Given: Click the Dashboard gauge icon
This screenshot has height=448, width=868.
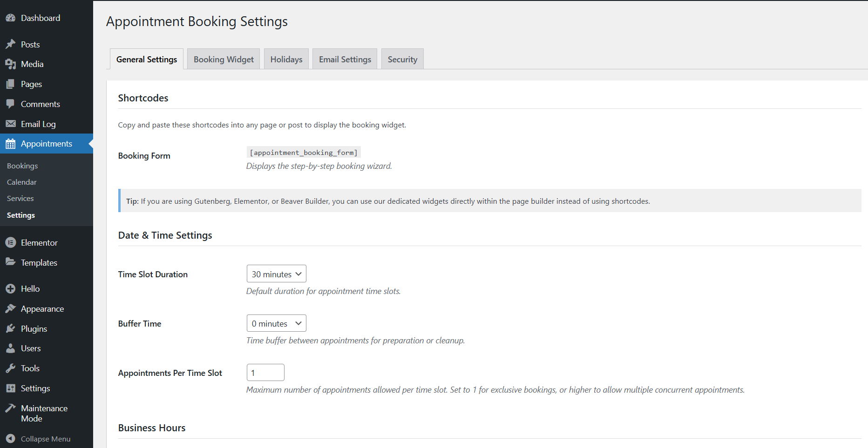Looking at the screenshot, I should point(11,18).
